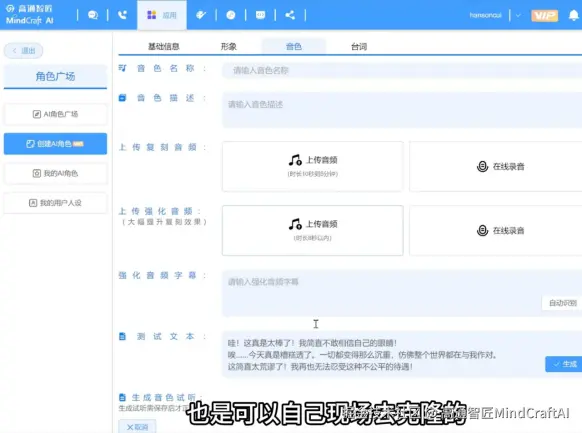
Task: Switch to the 形象 tab
Action: point(229,46)
